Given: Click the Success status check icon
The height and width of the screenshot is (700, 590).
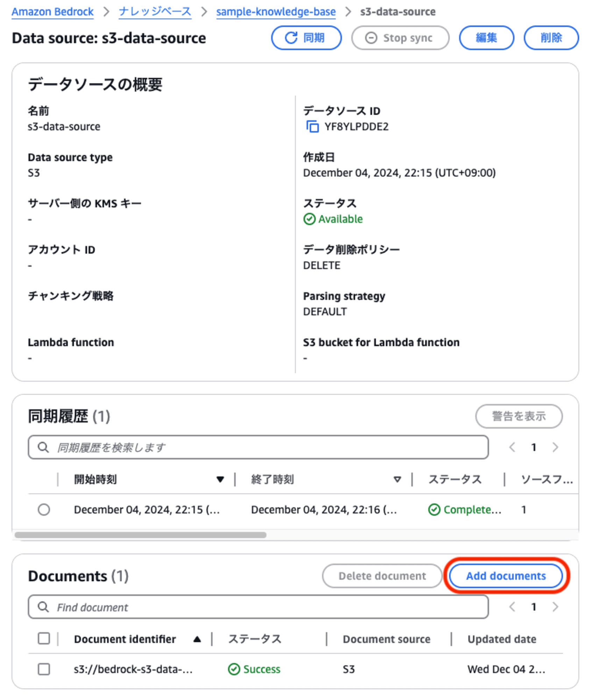Looking at the screenshot, I should pyautogui.click(x=234, y=669).
